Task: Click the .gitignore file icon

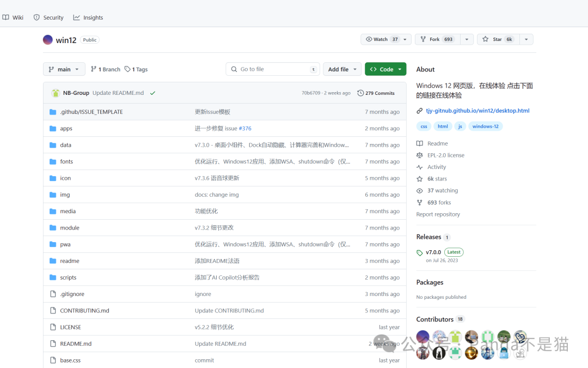Action: coord(53,294)
